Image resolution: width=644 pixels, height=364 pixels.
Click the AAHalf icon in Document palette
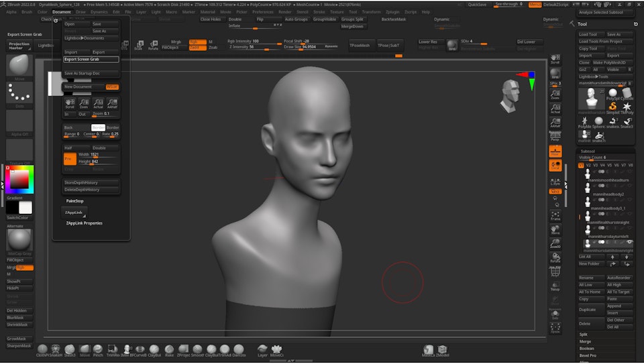tap(112, 103)
